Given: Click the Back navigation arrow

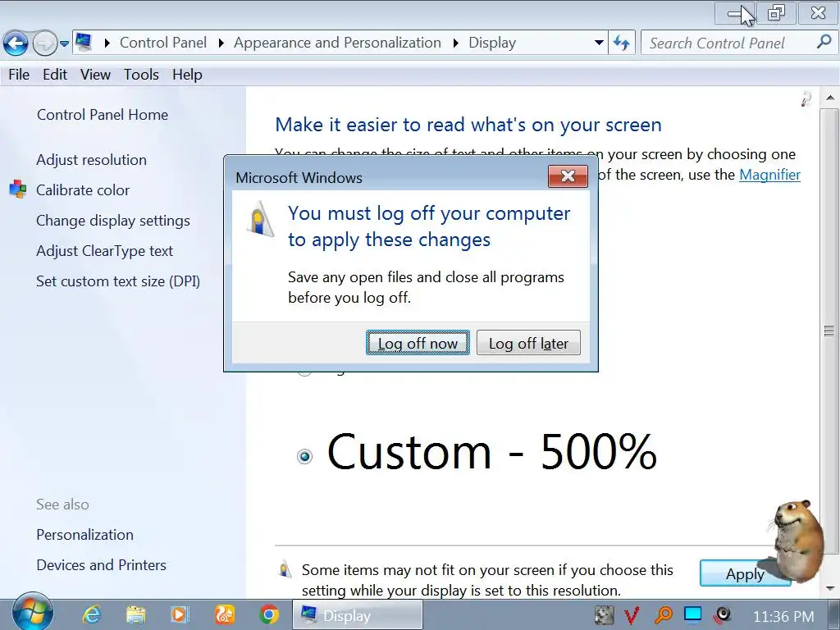Looking at the screenshot, I should (x=16, y=43).
